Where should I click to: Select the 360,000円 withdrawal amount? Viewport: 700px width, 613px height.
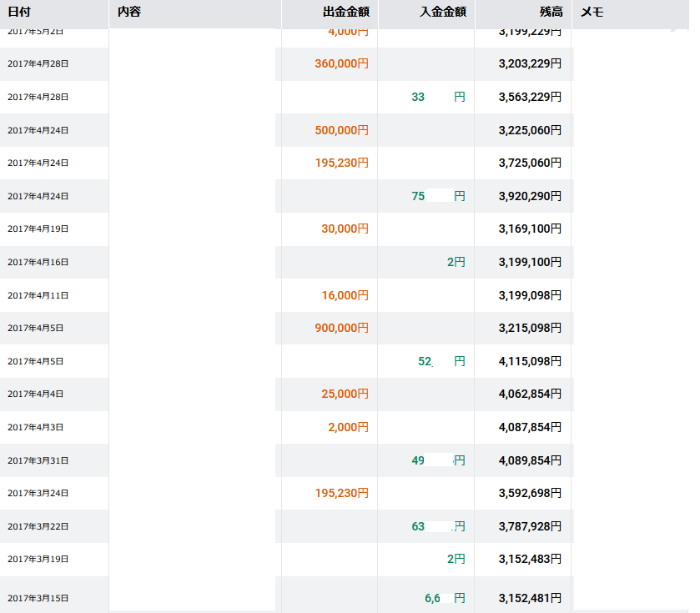[341, 63]
